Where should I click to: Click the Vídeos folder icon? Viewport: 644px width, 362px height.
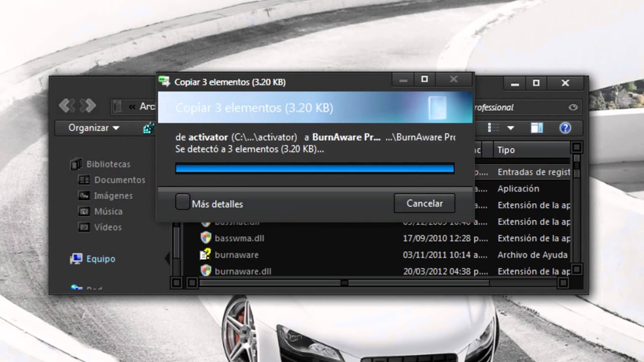[85, 227]
